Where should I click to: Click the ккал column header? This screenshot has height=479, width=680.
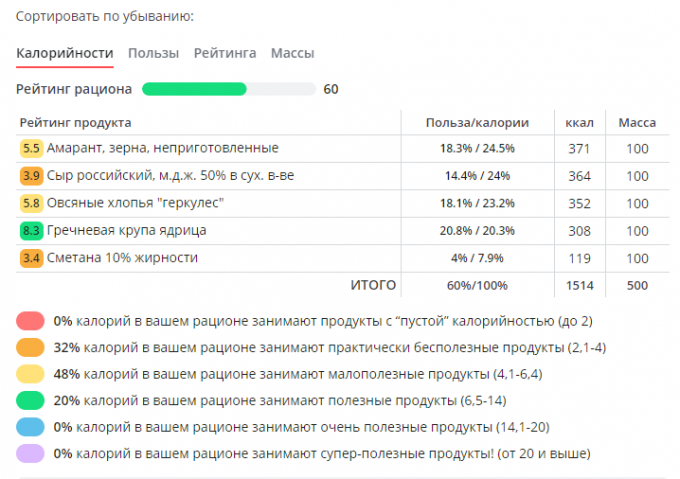pyautogui.click(x=579, y=123)
